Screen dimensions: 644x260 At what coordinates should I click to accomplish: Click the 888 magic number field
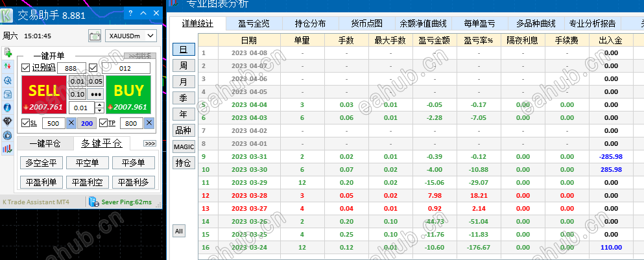tap(71, 68)
